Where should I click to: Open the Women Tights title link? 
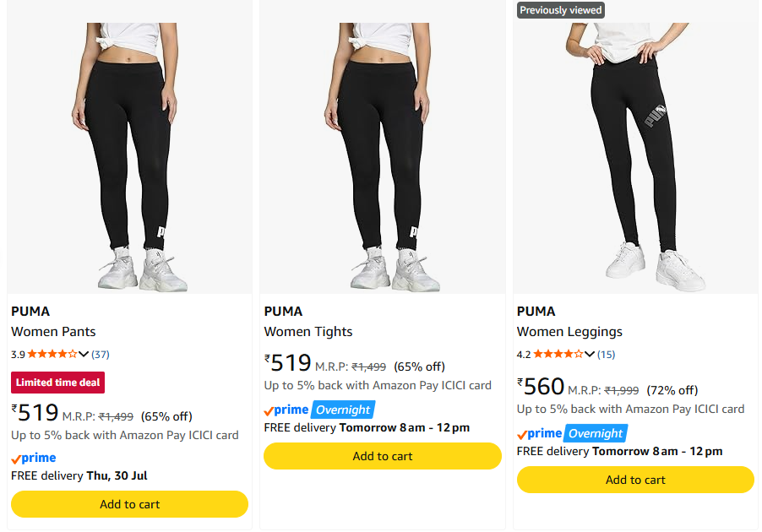(x=308, y=331)
